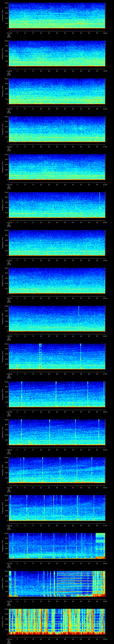Click the 31:00 end time label
Screen dimensions: 114x644
point(105,525)
